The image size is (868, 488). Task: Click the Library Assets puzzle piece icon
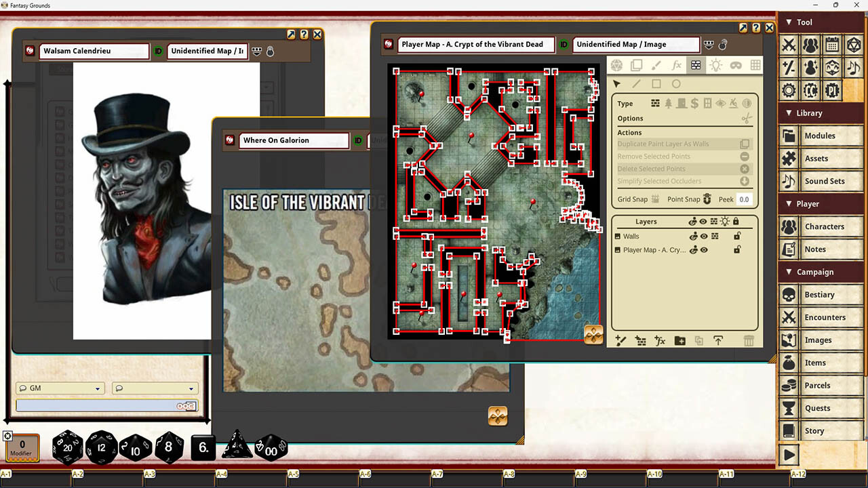coord(789,159)
